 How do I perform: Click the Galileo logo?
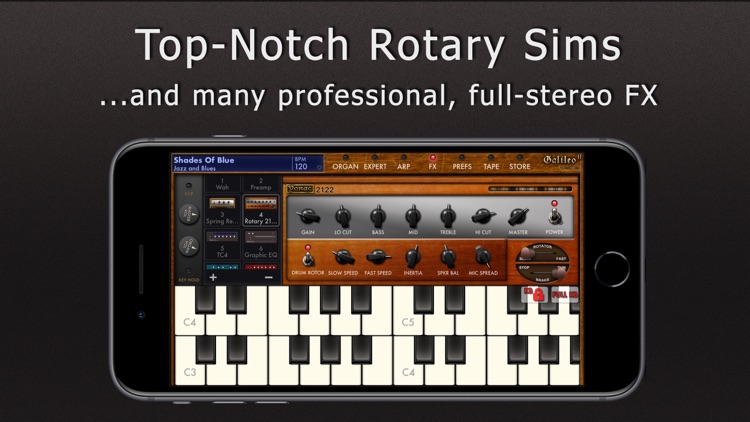(x=562, y=161)
